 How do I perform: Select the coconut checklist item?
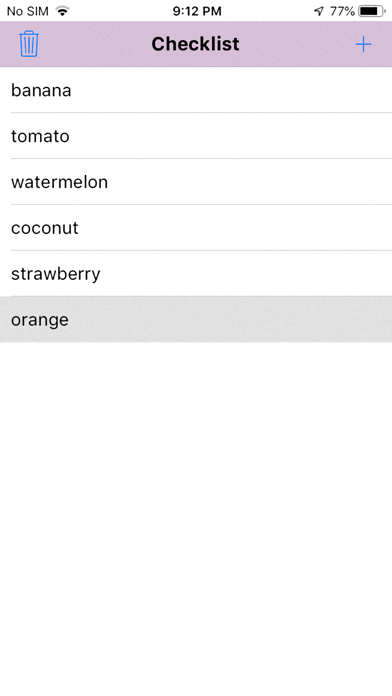tap(196, 228)
